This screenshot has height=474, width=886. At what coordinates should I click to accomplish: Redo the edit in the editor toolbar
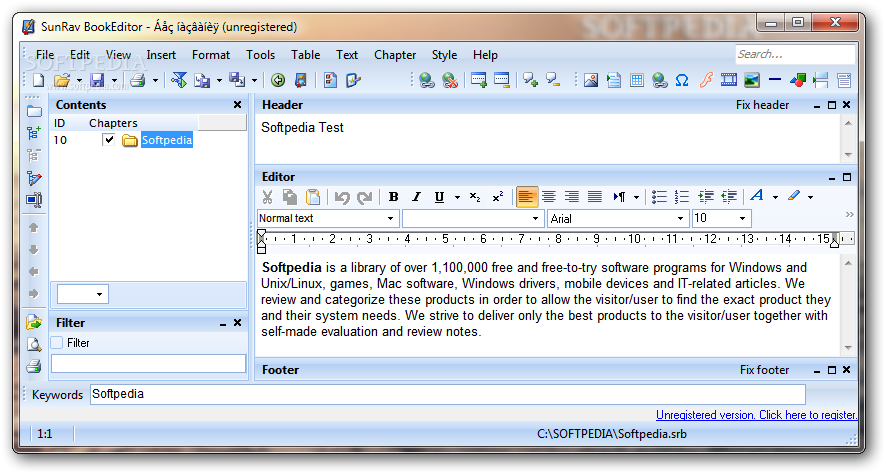(x=364, y=197)
